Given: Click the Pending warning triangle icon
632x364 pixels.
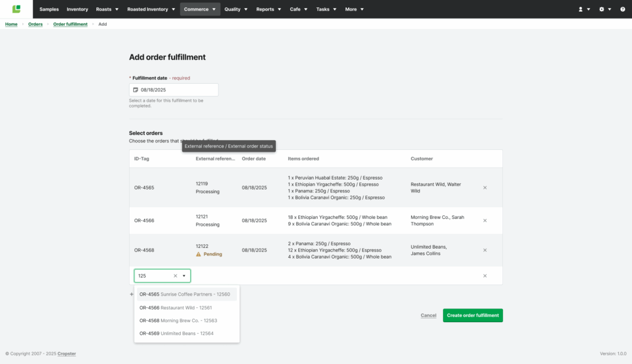Looking at the screenshot, I should [x=198, y=254].
